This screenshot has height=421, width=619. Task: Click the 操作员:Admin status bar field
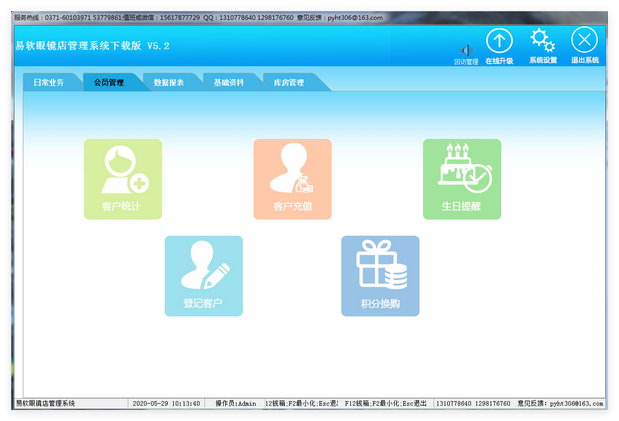236,403
